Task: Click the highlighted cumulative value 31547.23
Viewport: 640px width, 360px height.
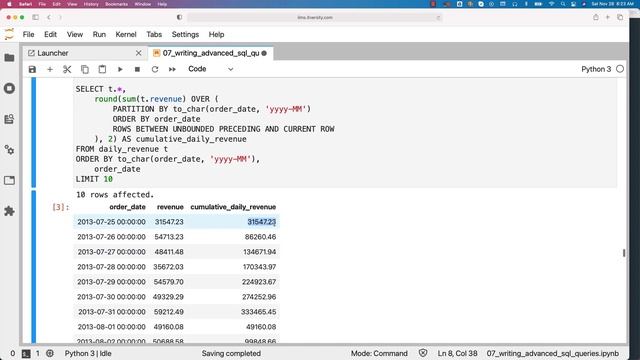Action: (x=262, y=222)
